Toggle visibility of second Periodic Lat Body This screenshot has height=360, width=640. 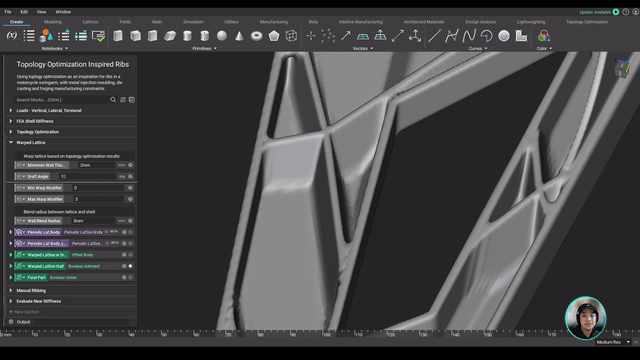pos(131,243)
